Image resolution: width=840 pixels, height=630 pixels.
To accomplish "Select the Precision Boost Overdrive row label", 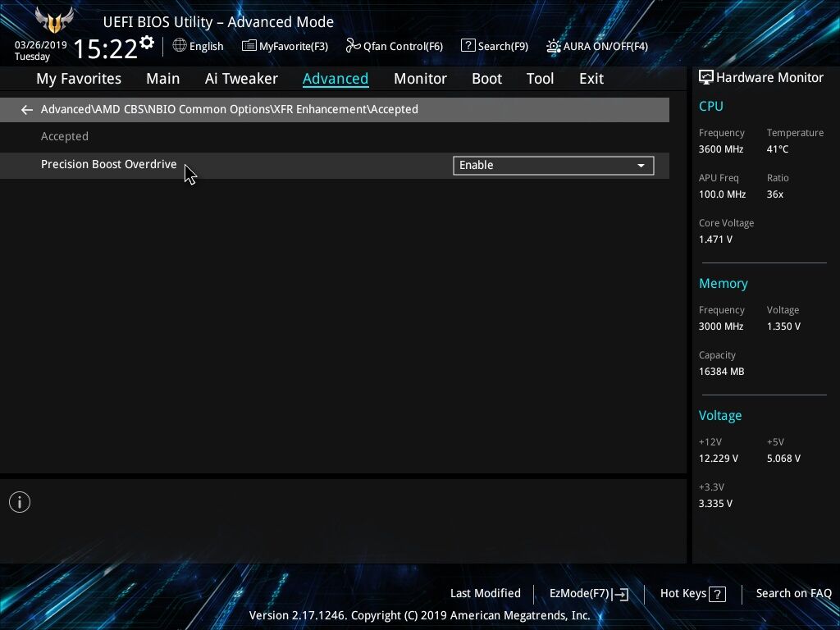I will pyautogui.click(x=109, y=164).
